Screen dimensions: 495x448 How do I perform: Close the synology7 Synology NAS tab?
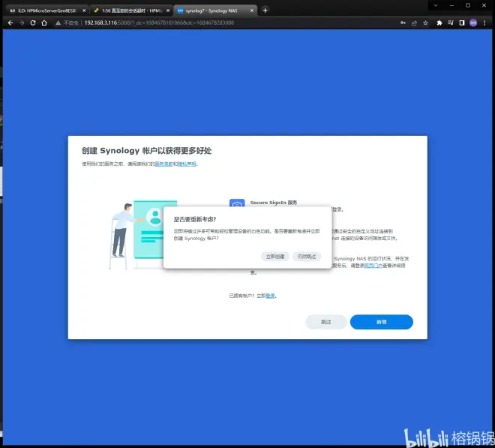pyautogui.click(x=251, y=11)
